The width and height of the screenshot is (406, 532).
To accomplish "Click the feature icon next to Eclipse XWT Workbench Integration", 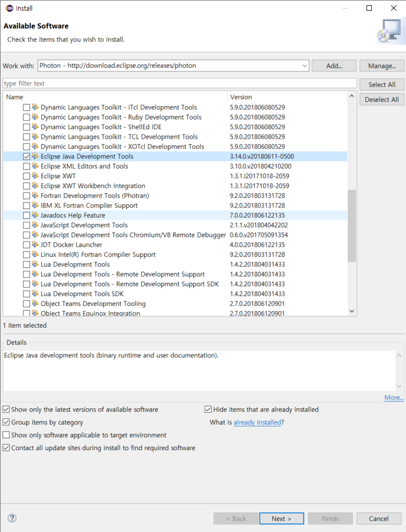I will pos(35,186).
